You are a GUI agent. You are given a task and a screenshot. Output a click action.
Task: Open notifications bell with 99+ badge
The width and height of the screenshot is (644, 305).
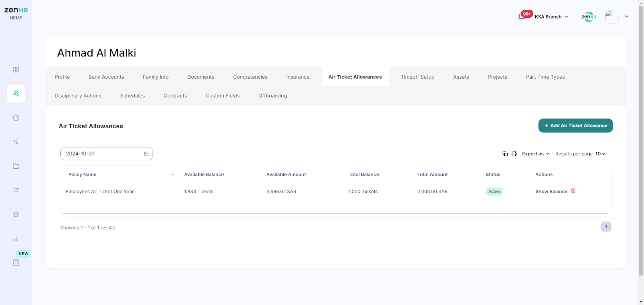[522, 16]
